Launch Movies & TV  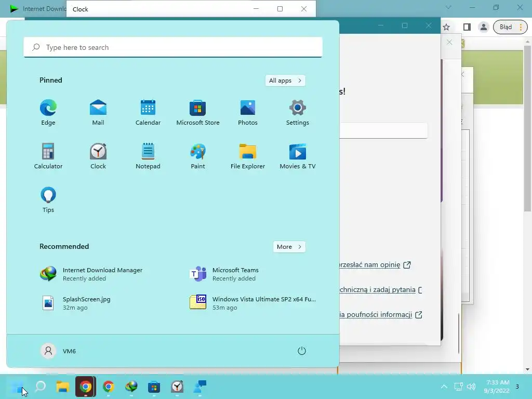tap(298, 156)
